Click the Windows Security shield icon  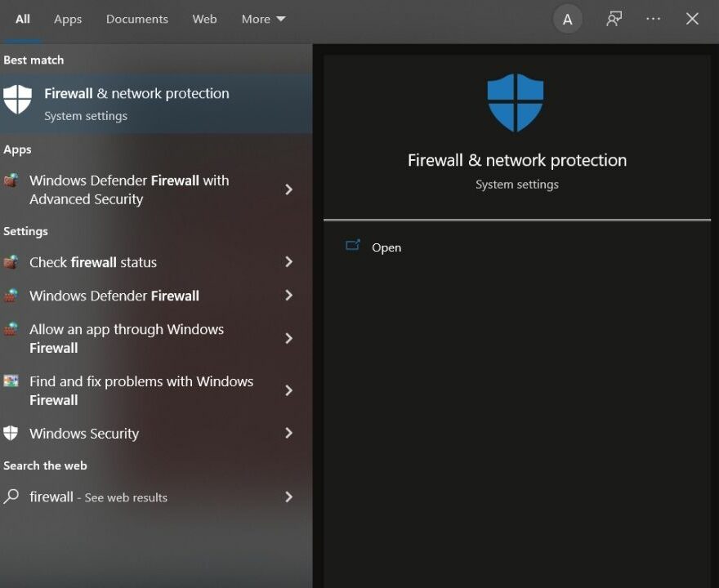[11, 434]
